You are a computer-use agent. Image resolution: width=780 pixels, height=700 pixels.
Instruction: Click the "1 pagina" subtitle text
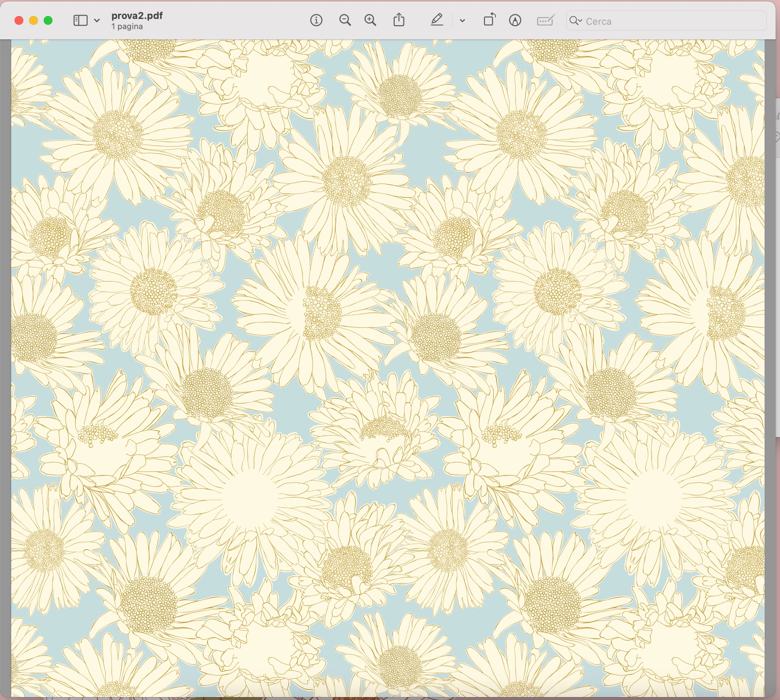pyautogui.click(x=127, y=27)
